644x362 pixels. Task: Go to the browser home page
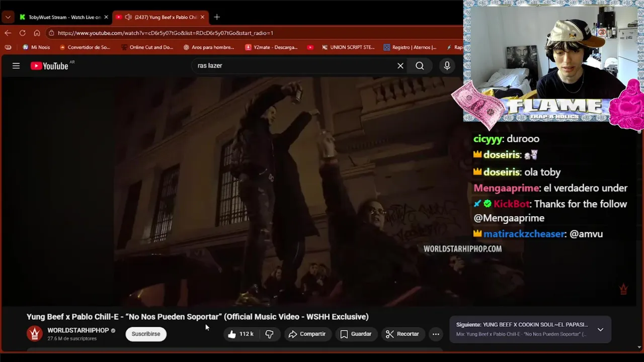coord(37,33)
